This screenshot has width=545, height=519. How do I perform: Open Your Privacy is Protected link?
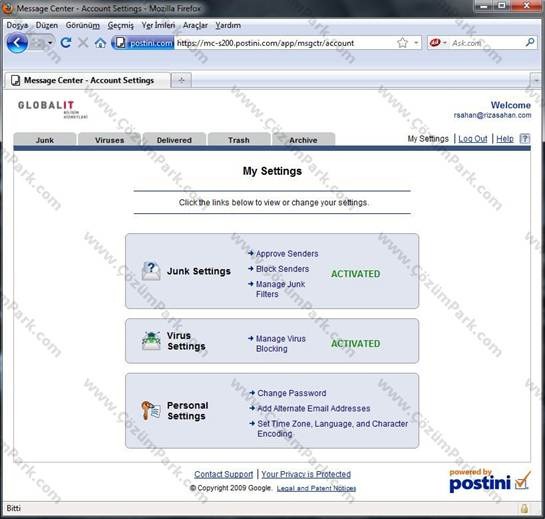point(306,474)
